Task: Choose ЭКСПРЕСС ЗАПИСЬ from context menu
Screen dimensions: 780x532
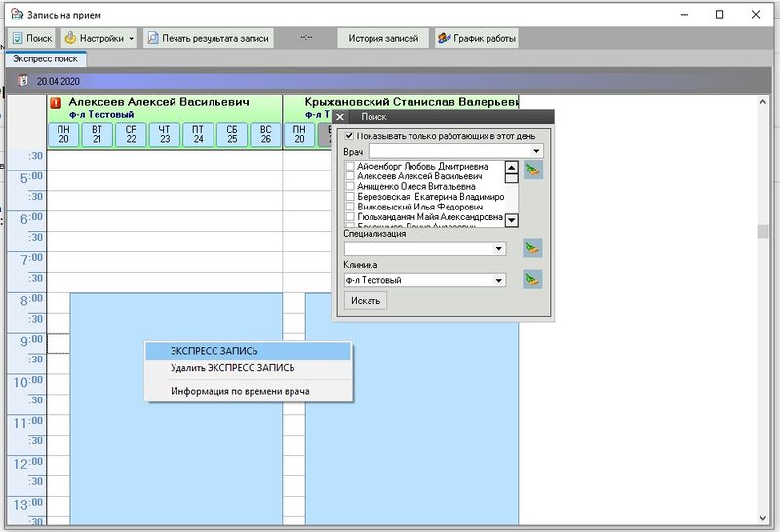Action: (214, 351)
